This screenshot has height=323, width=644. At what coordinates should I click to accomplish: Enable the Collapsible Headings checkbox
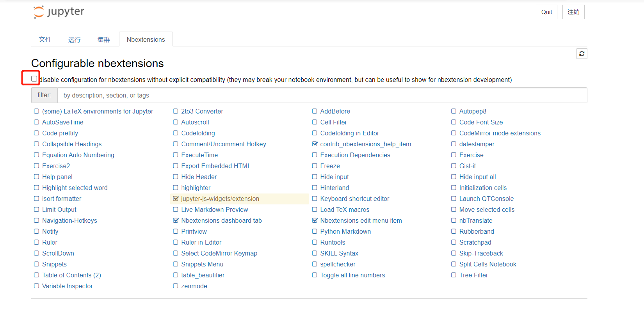(x=36, y=144)
